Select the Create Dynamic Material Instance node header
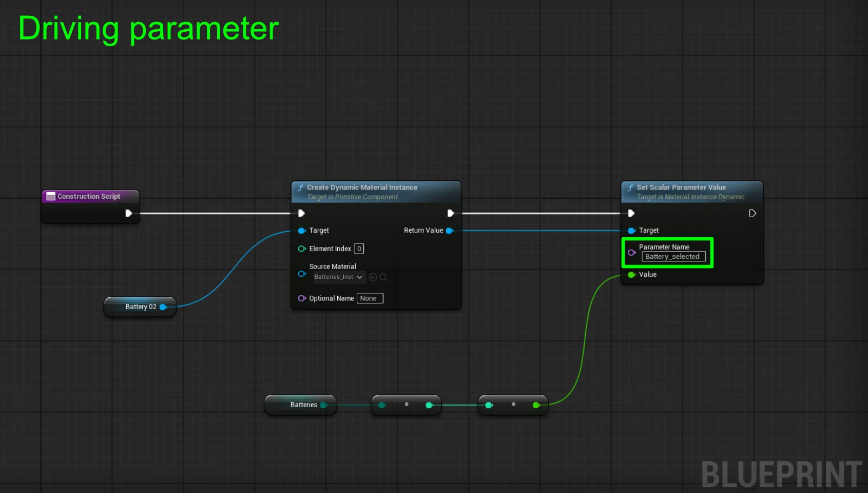The width and height of the screenshot is (868, 493). coord(376,192)
